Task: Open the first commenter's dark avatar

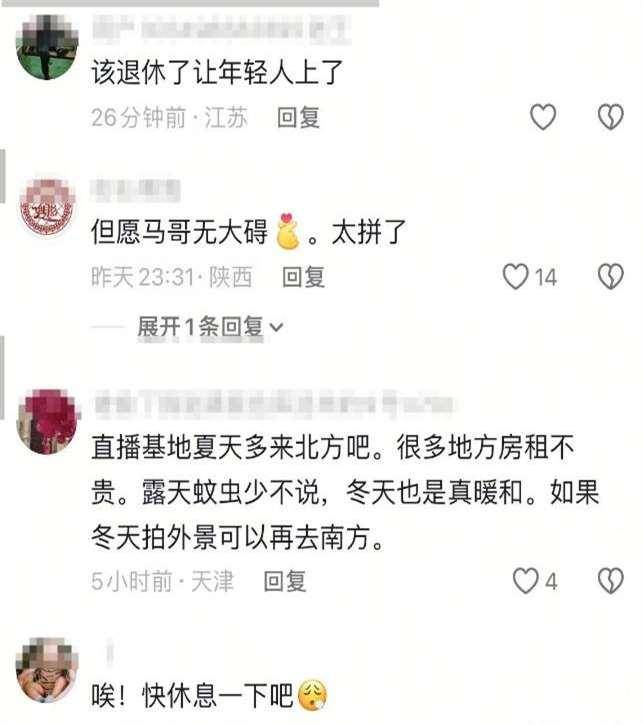Action: (47, 47)
